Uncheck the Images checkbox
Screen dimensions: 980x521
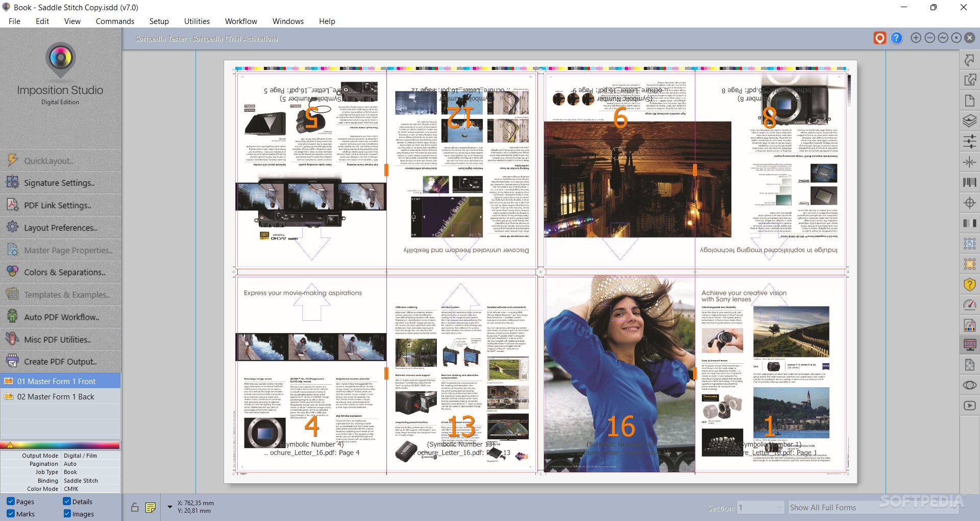[x=67, y=514]
